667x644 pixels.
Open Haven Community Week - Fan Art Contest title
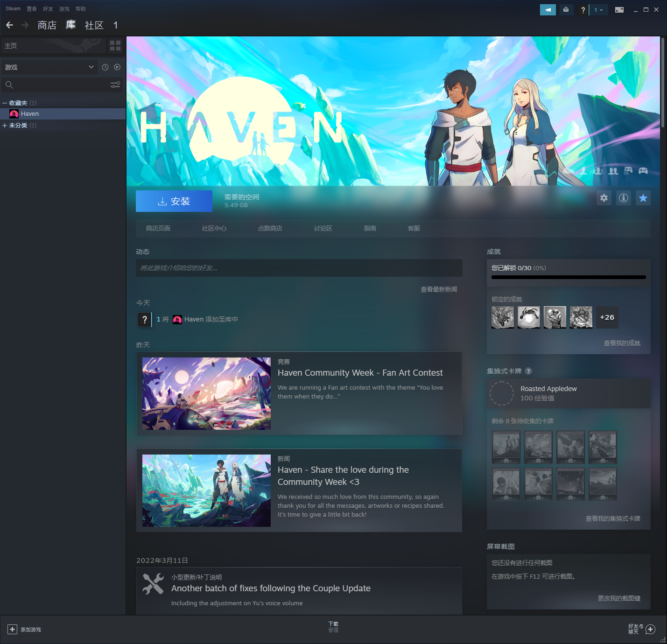coord(360,373)
